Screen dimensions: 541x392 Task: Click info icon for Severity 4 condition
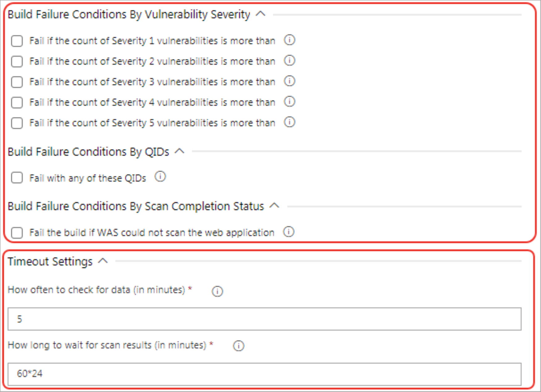(x=290, y=102)
